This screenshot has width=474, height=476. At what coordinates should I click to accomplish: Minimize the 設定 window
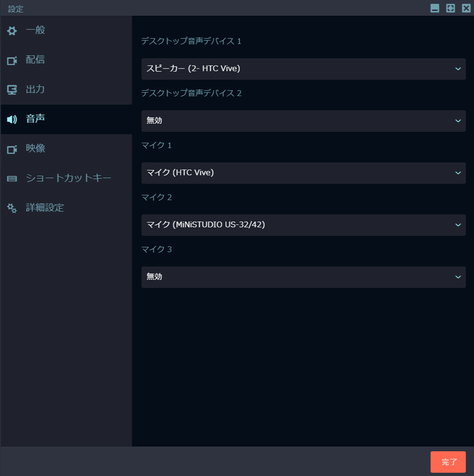pyautogui.click(x=435, y=8)
